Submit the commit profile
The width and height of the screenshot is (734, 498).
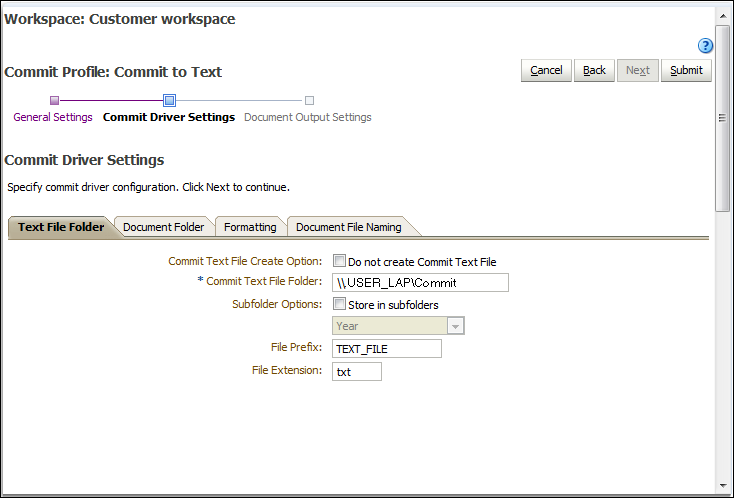click(x=686, y=70)
